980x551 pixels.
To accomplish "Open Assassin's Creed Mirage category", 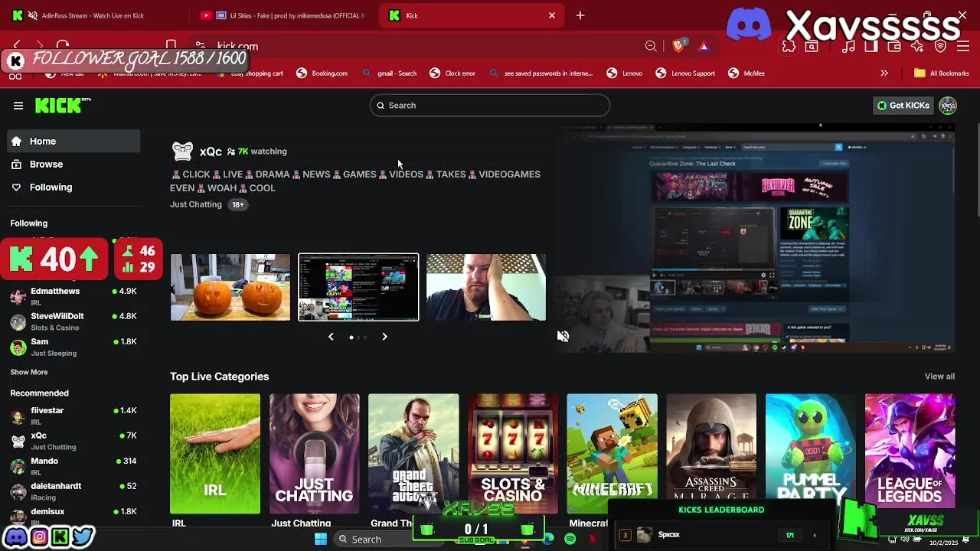I will click(711, 454).
